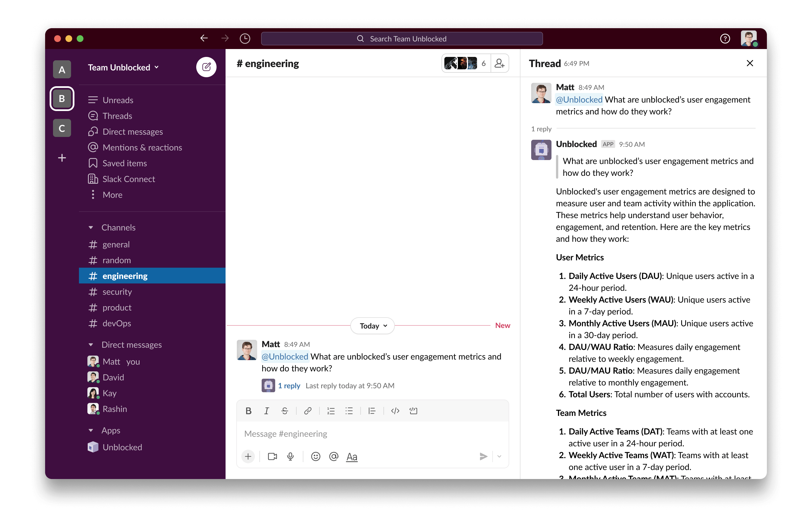Screen dimensions: 812x510
Task: Go back with the left arrow
Action: [x=204, y=38]
